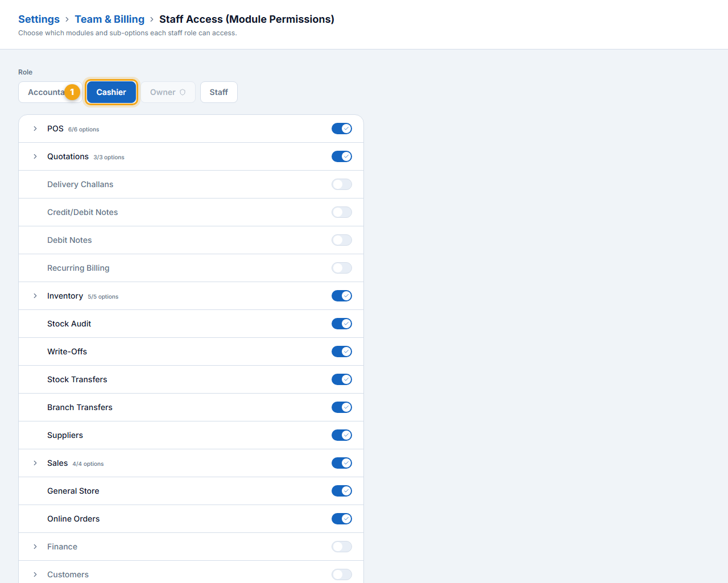The height and width of the screenshot is (583, 728).
Task: Disable the Inventory module toggle
Action: [x=342, y=296]
